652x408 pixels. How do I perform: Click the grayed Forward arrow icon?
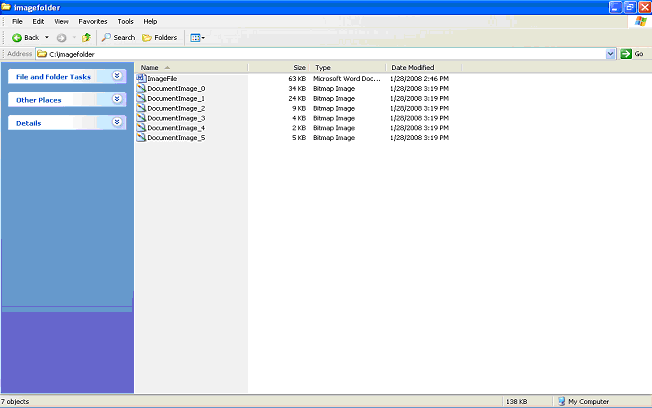pos(61,38)
